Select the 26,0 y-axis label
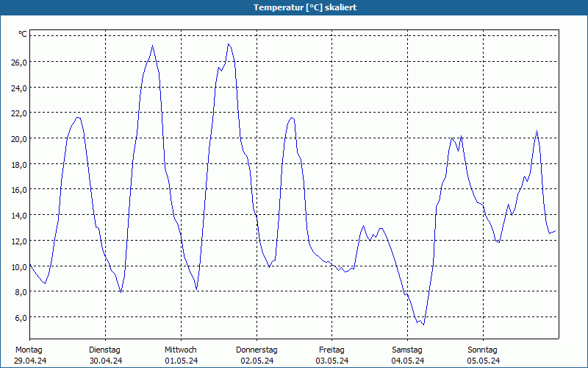The height and width of the screenshot is (368, 588). click(x=19, y=63)
